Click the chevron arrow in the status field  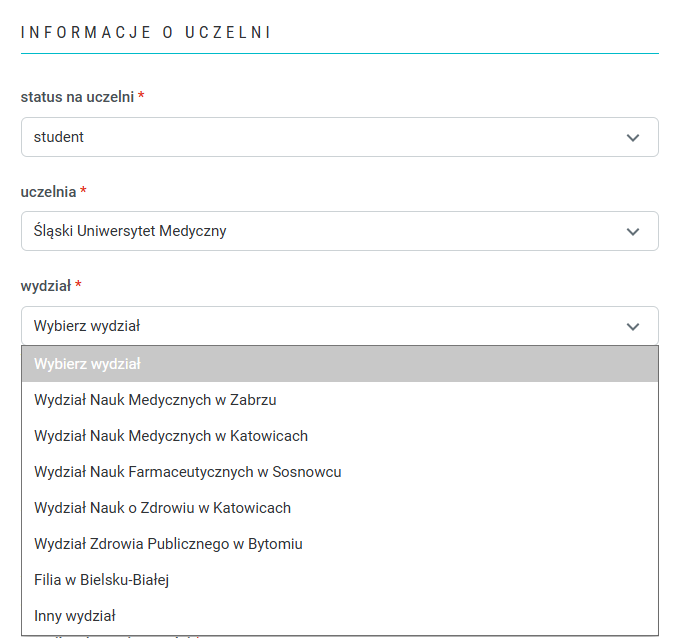[x=632, y=138]
